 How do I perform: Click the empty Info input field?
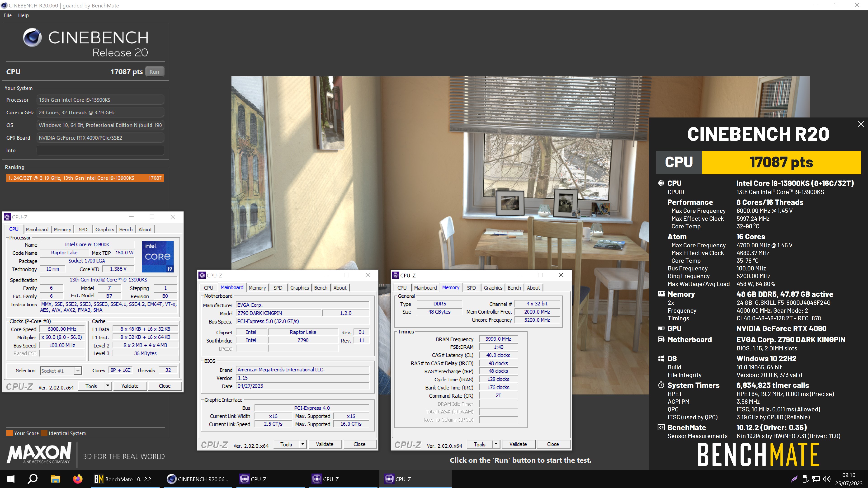100,150
